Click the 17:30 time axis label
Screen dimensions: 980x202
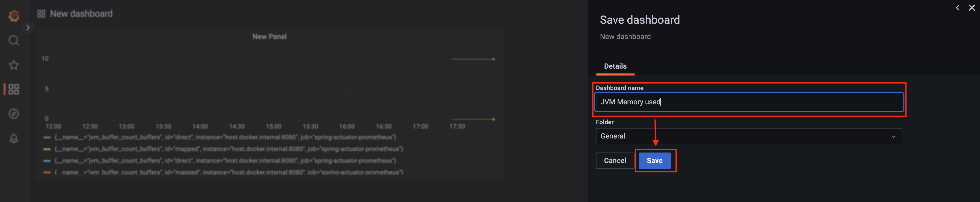(x=457, y=127)
